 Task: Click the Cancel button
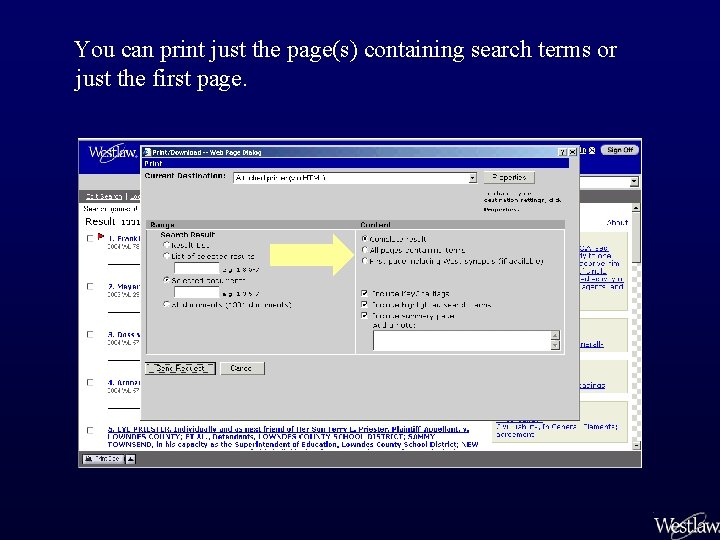tap(242, 368)
